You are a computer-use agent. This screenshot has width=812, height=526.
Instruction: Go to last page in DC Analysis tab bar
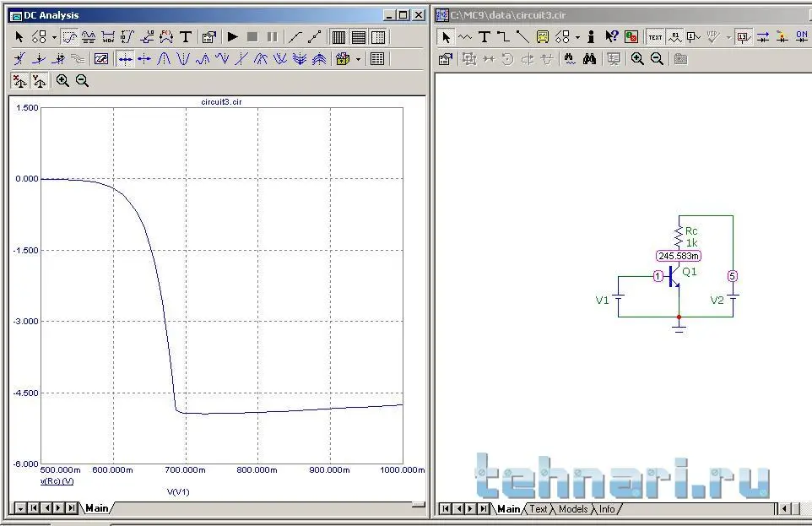point(72,508)
